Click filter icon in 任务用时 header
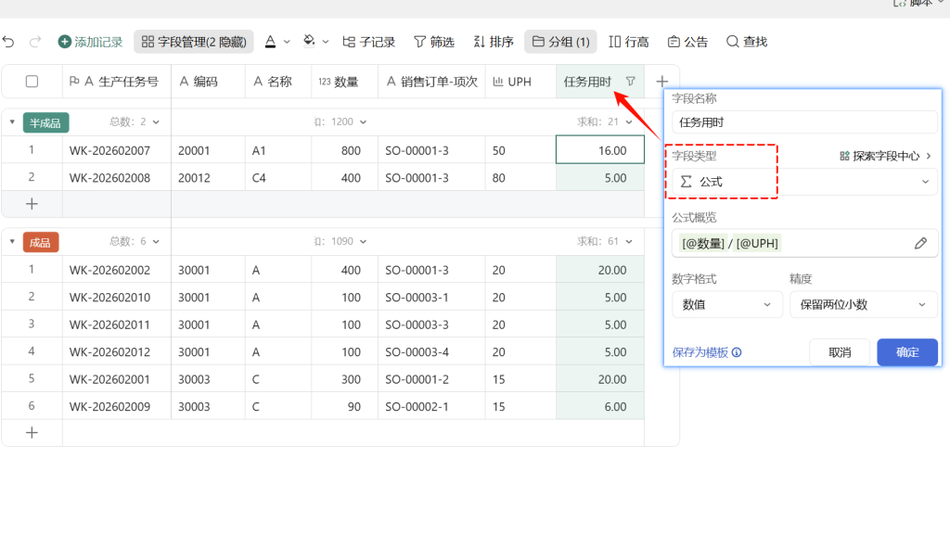Viewport: 950px width, 560px height. pyautogui.click(x=631, y=81)
